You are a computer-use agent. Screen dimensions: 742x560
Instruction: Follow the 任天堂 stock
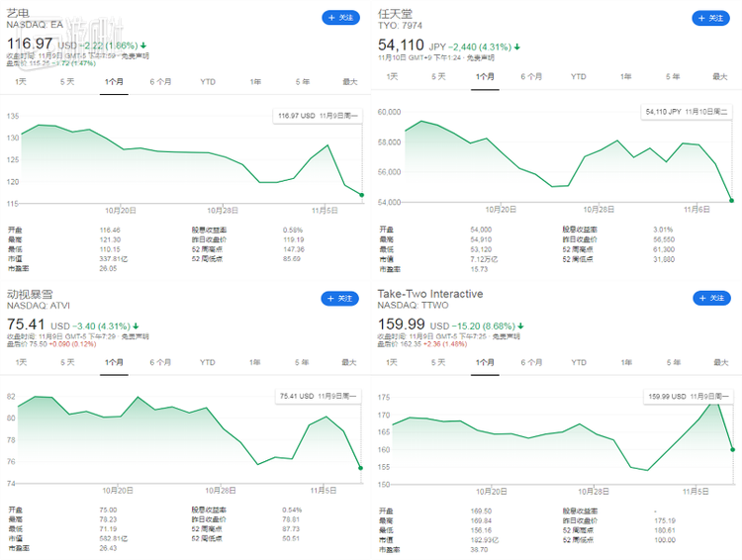[x=711, y=18]
